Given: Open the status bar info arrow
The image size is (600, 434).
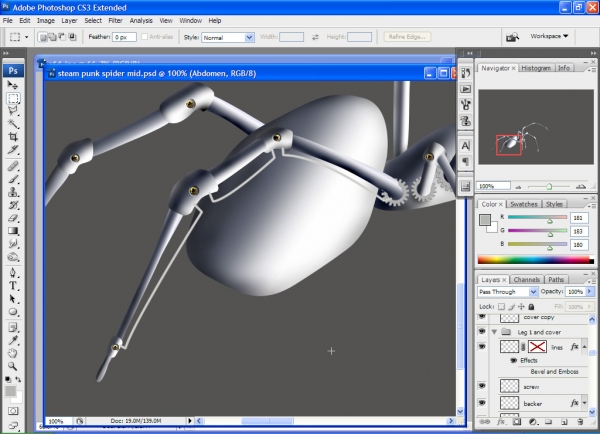Looking at the screenshot, I should point(189,421).
